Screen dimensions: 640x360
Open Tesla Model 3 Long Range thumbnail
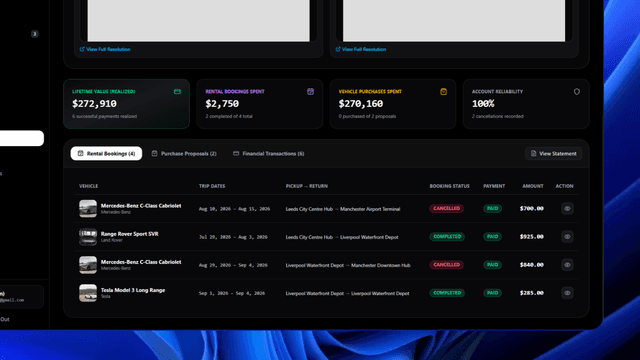(x=88, y=293)
